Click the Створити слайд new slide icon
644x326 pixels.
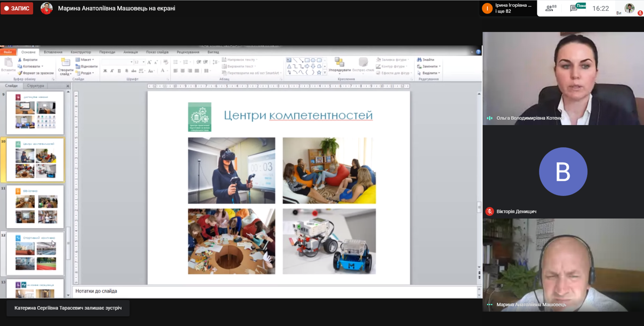point(65,62)
